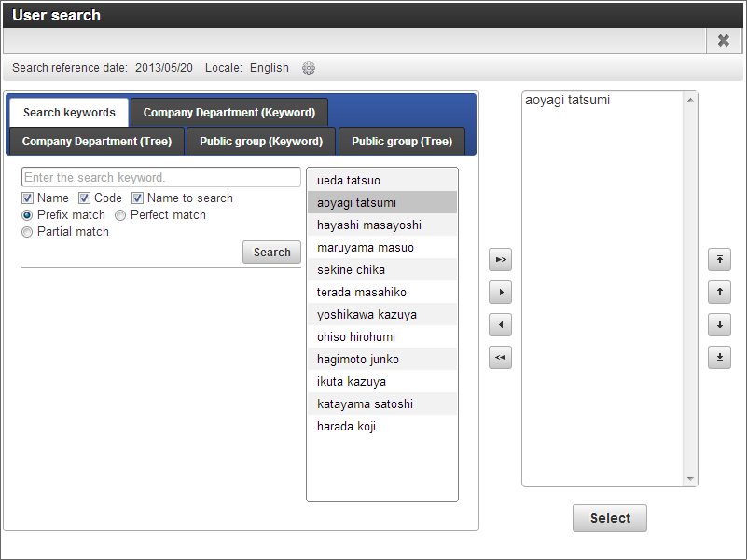Move the selected user to the bottom

[x=719, y=357]
